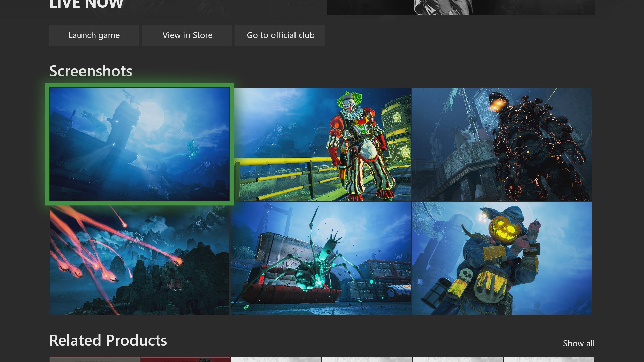
Task: Show all related products
Action: [579, 343]
